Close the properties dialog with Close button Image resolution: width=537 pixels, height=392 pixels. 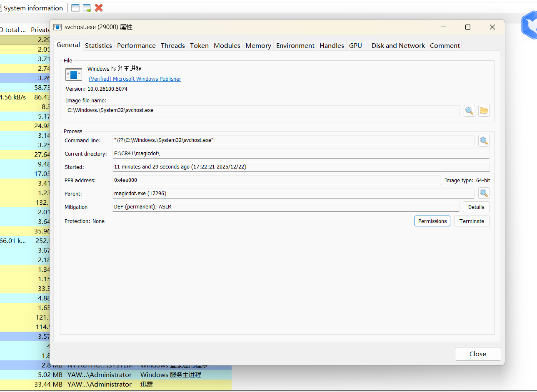pyautogui.click(x=478, y=354)
